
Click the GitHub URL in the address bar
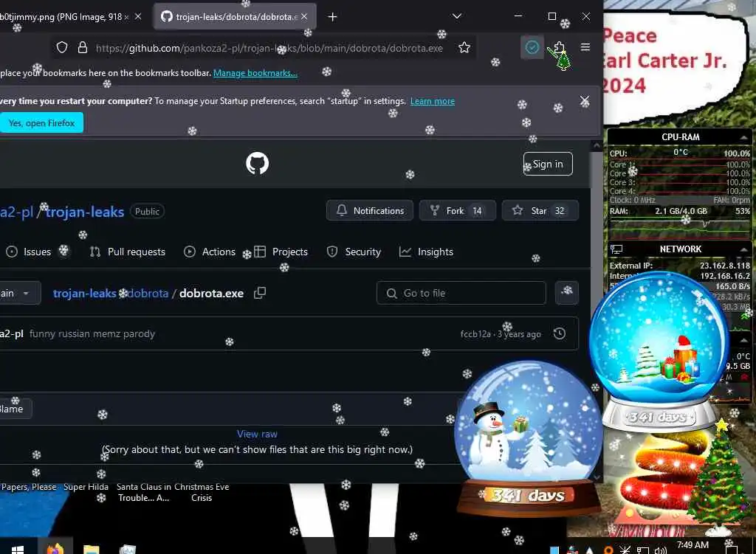pos(269,48)
